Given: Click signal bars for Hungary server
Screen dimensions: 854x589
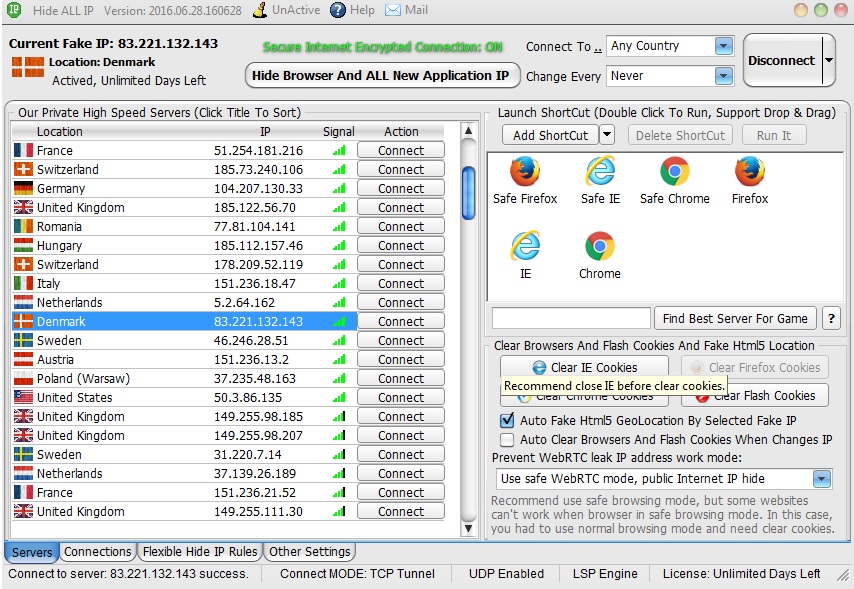Looking at the screenshot, I should pyautogui.click(x=339, y=245).
